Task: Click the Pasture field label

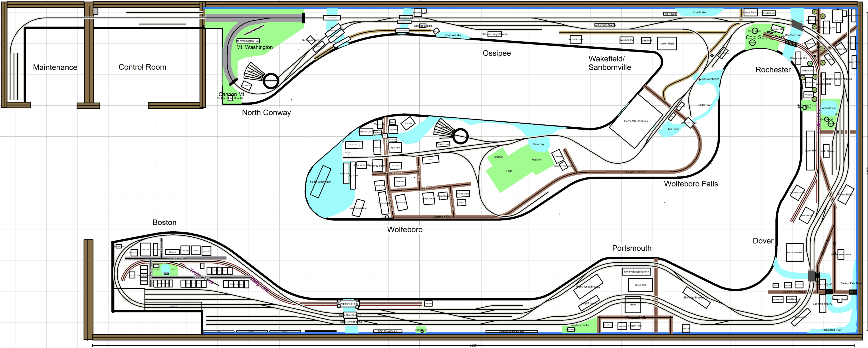Action: (x=536, y=160)
